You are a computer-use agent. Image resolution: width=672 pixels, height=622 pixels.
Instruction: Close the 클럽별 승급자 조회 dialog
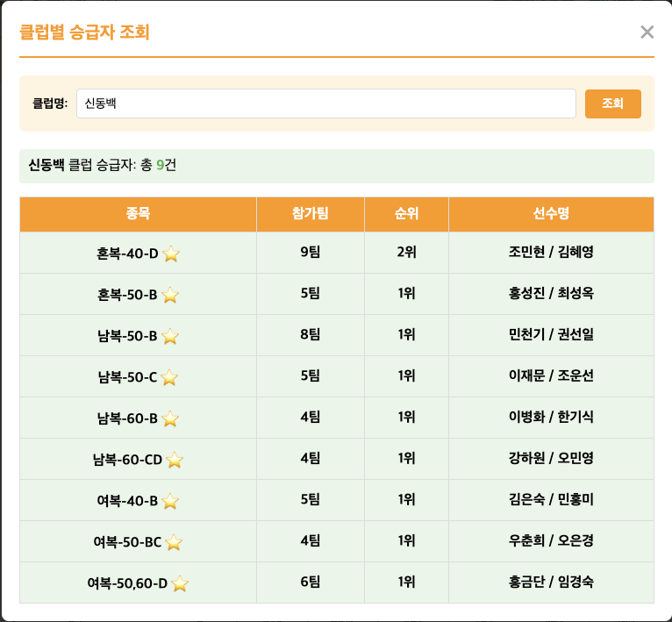pos(647,32)
